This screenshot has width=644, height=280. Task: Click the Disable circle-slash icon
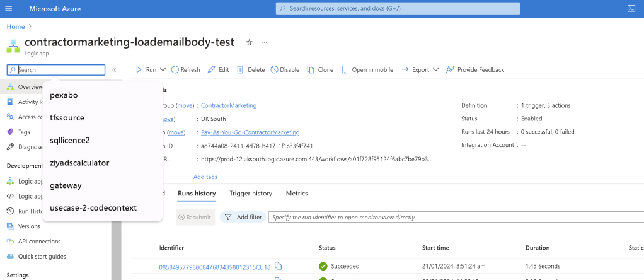pyautogui.click(x=274, y=69)
